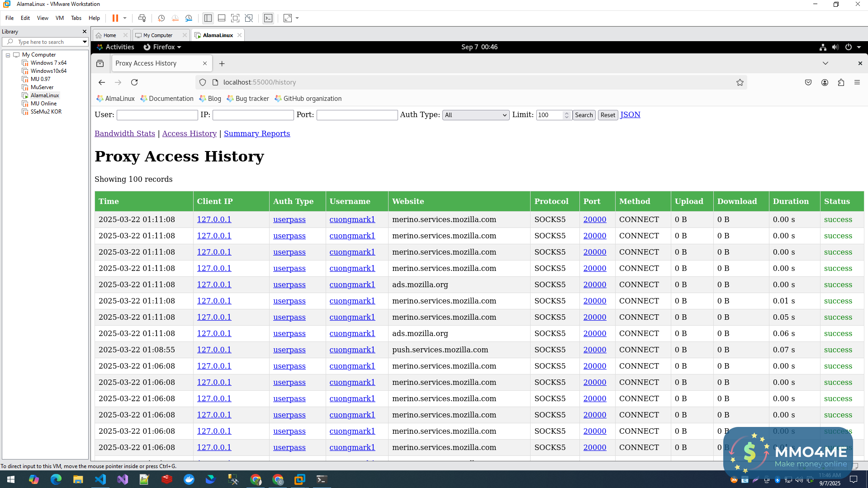The width and height of the screenshot is (868, 488).
Task: Increase the Limit value with stepper
Action: 566,113
